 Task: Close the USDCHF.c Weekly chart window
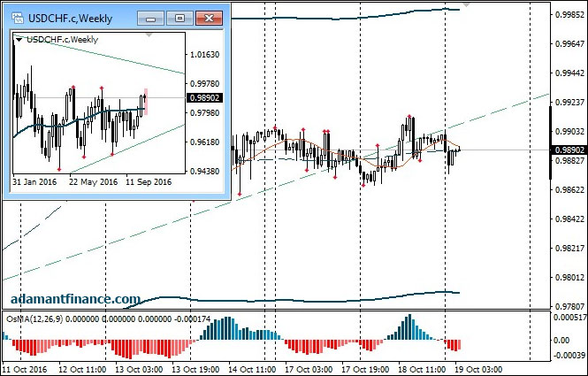pos(209,18)
